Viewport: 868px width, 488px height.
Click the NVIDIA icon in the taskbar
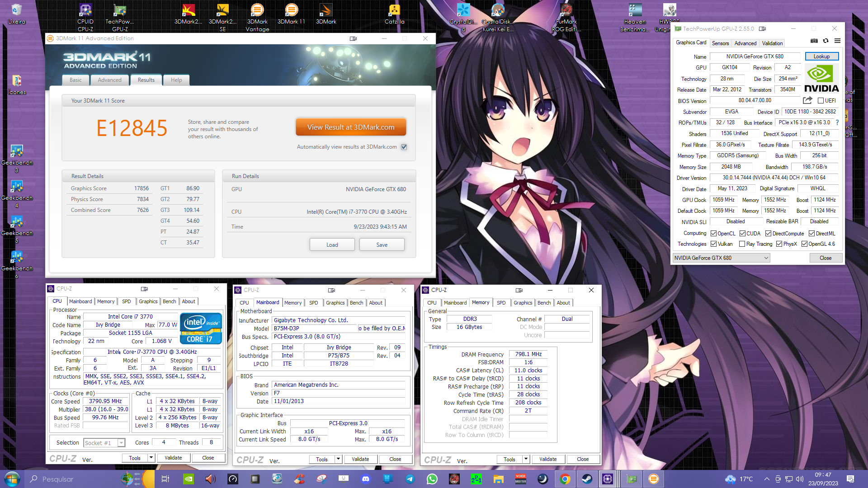189,479
